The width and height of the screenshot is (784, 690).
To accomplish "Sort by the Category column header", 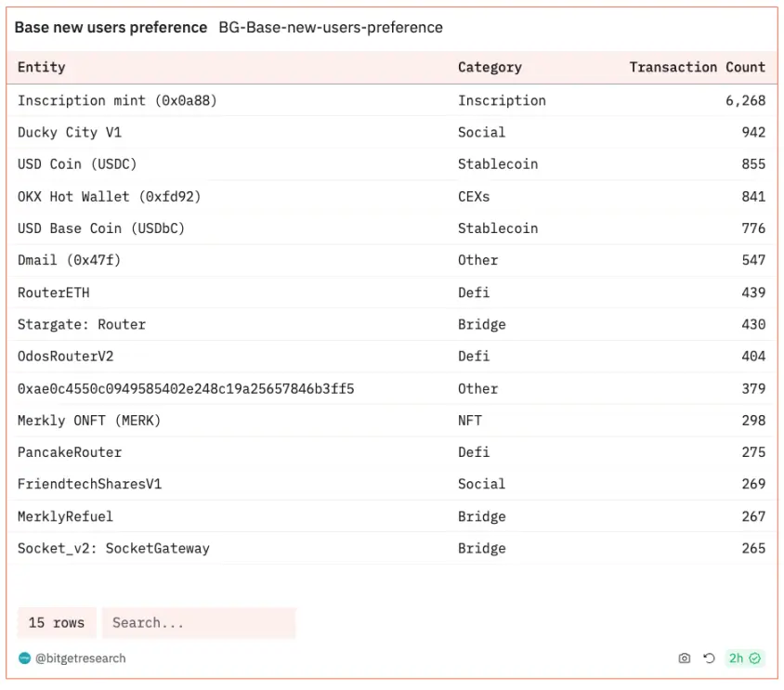I will click(x=490, y=67).
